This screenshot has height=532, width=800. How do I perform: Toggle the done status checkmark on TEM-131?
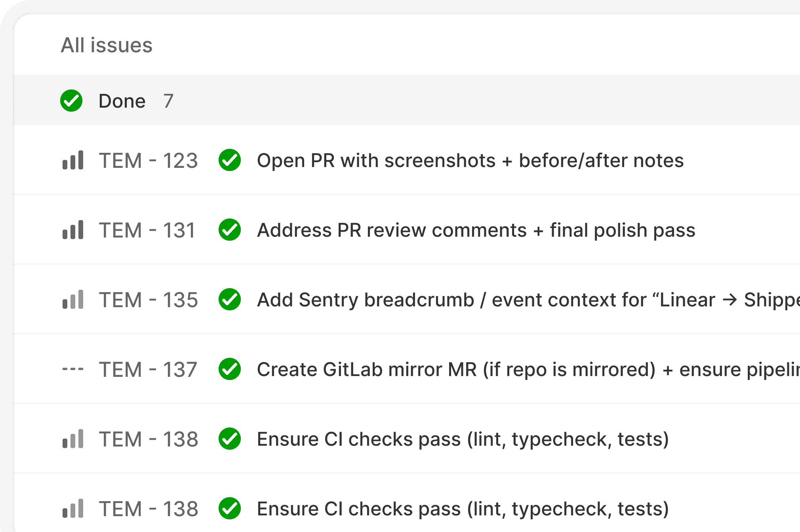coord(230,230)
